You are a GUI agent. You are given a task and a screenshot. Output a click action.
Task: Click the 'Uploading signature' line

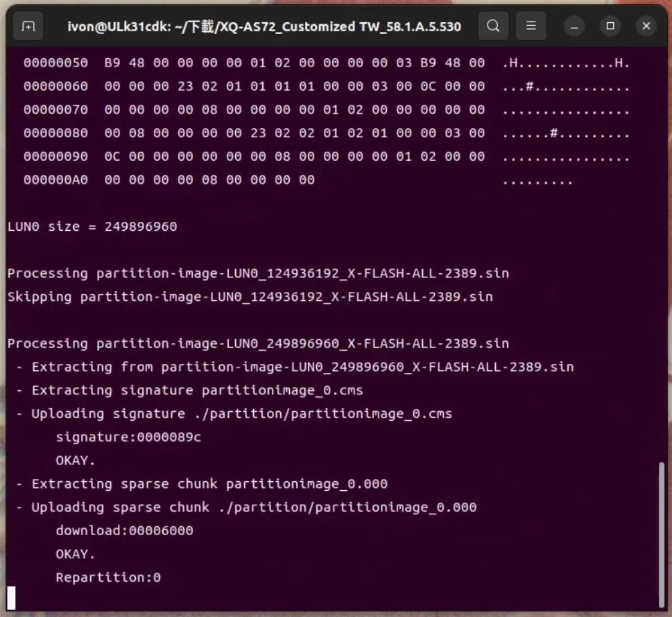click(233, 414)
